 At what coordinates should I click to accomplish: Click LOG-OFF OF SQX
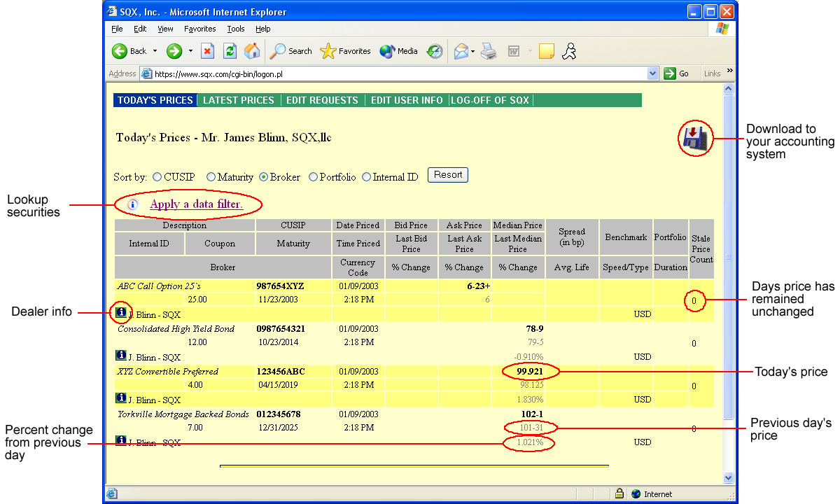tap(490, 100)
